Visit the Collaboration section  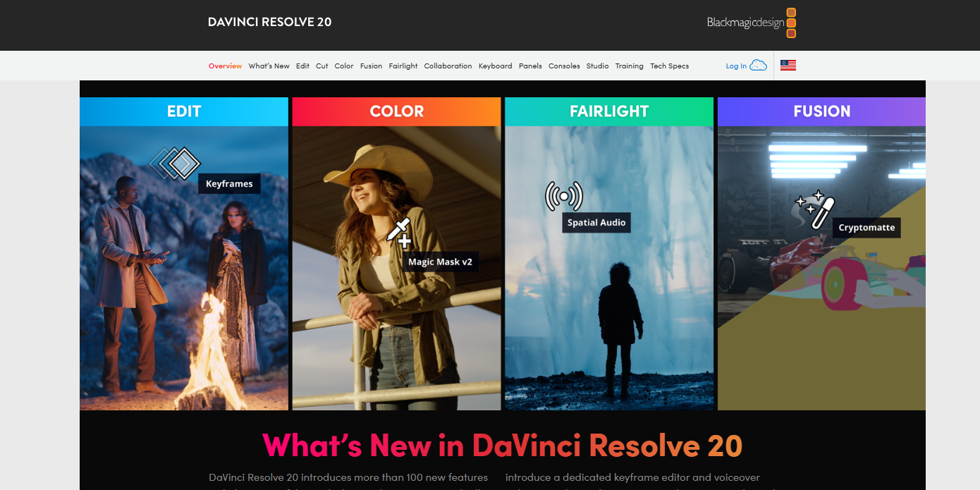point(448,66)
